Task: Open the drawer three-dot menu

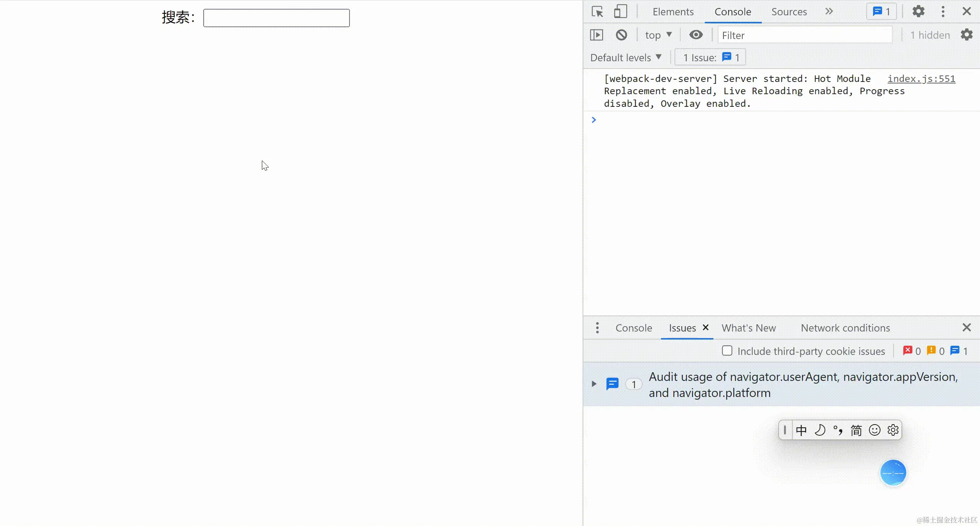Action: [x=597, y=328]
